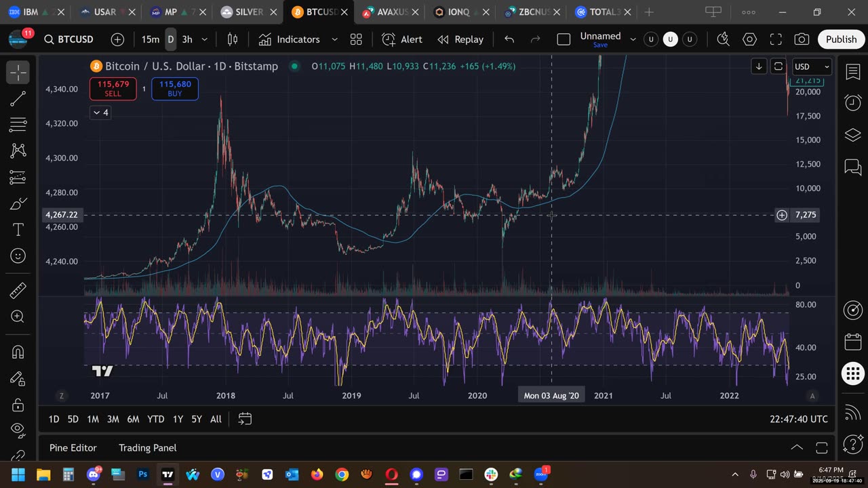The height and width of the screenshot is (488, 868).
Task: Select the text annotation tool
Action: (x=18, y=230)
